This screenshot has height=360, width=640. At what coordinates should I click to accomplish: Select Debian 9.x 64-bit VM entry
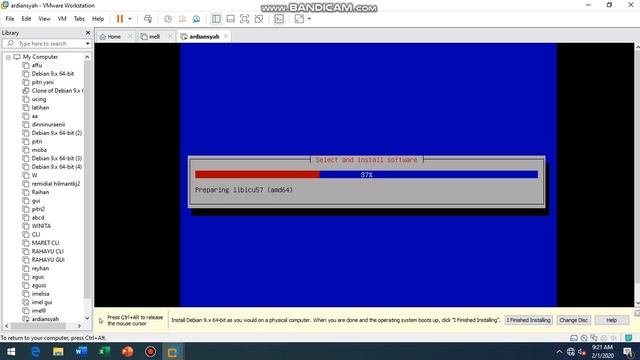(x=53, y=74)
